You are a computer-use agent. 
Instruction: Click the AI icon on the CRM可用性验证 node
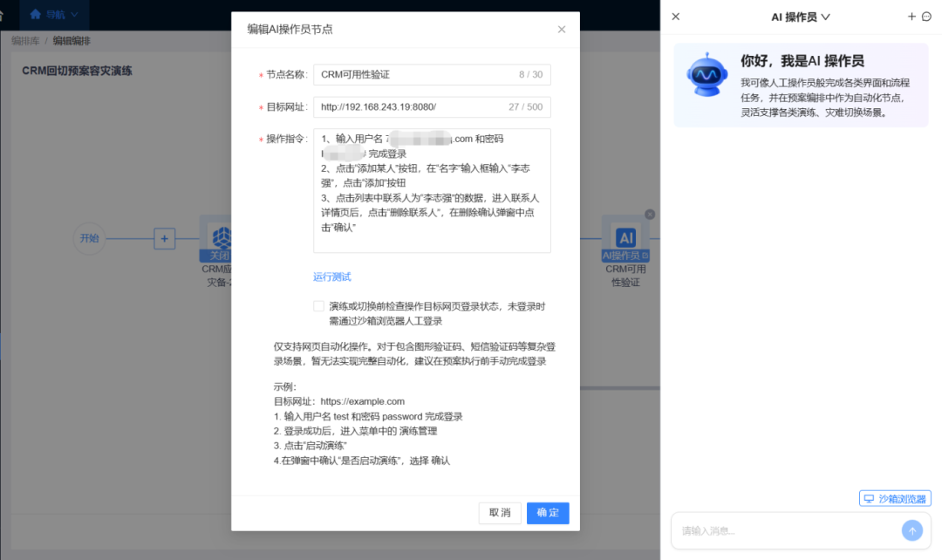[x=628, y=237]
